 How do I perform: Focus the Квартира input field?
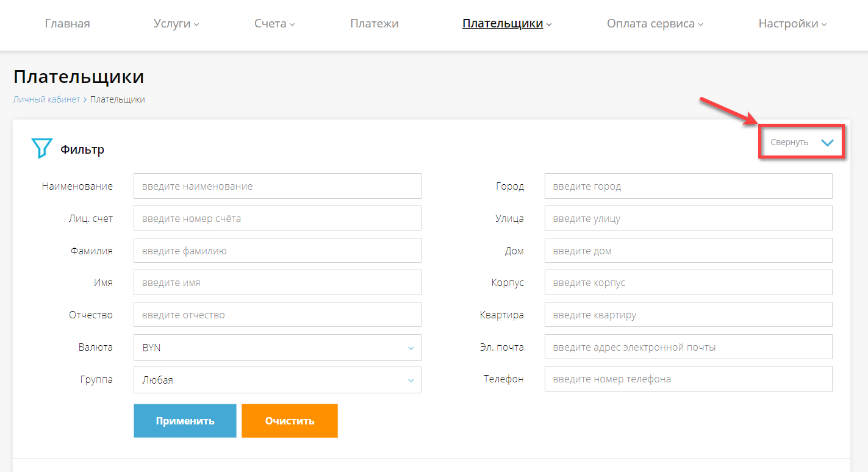coord(689,315)
